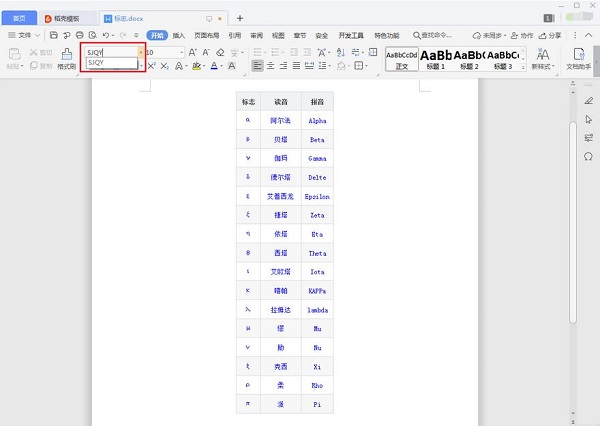Switch to the 引用 (References) tab
Image resolution: width=600 pixels, height=426 pixels.
click(235, 36)
